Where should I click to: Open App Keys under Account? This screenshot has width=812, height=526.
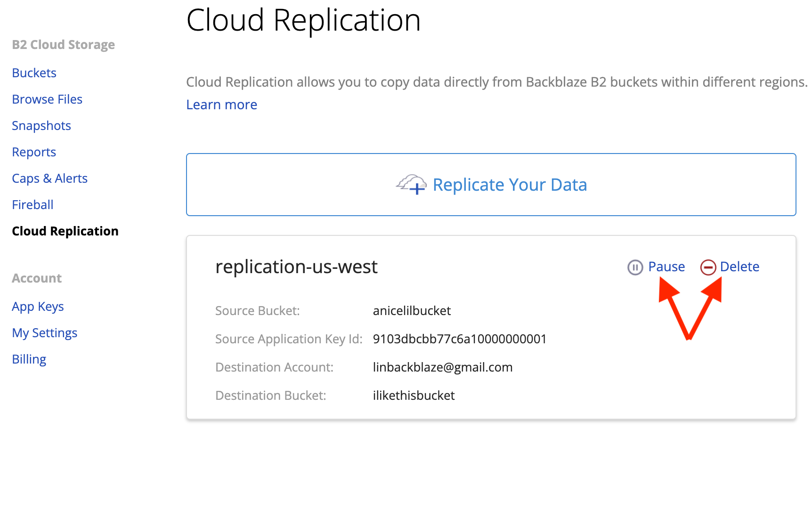(x=38, y=307)
